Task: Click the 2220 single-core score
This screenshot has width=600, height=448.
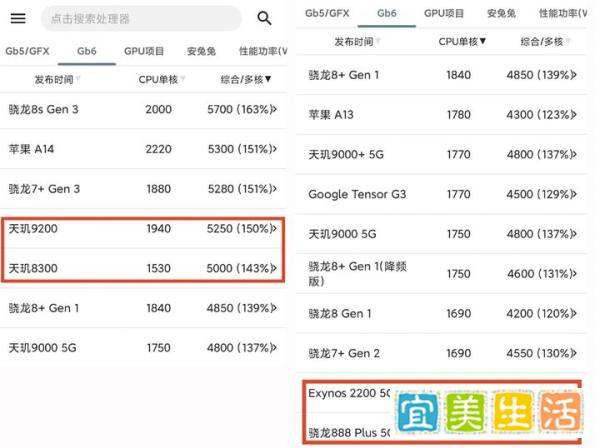Action: [158, 149]
